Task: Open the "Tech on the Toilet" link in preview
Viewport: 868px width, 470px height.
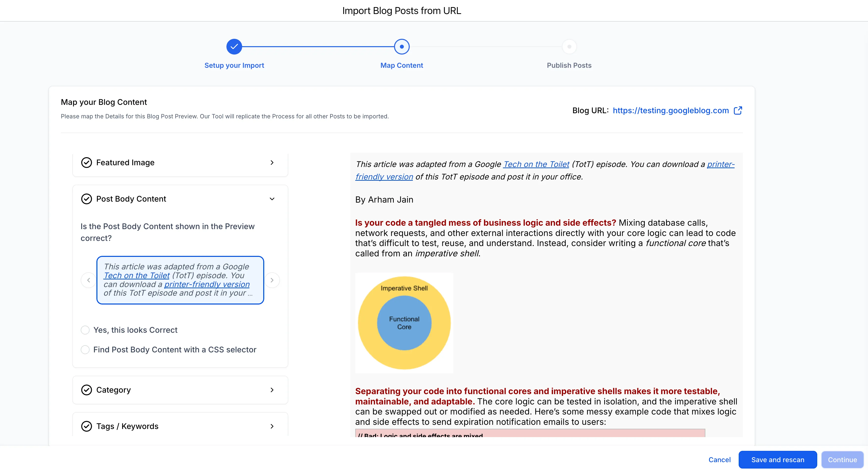Action: [536, 164]
